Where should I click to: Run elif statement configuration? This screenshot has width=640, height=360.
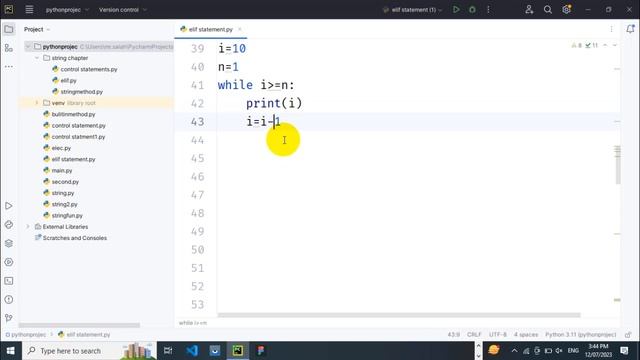pos(456,9)
